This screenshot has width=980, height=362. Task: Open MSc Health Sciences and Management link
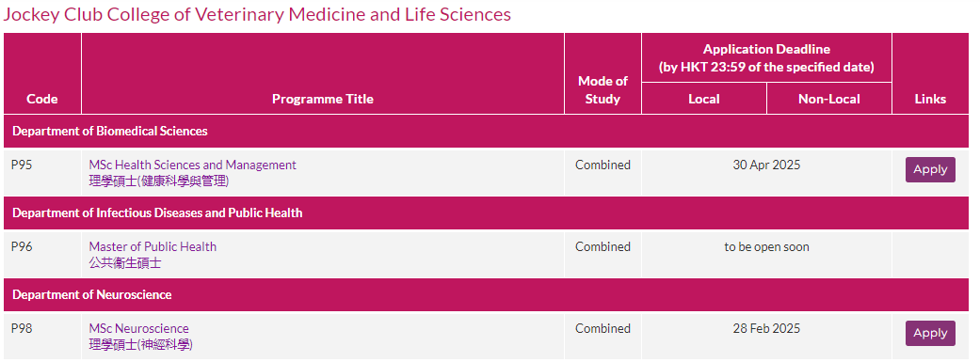[x=192, y=165]
